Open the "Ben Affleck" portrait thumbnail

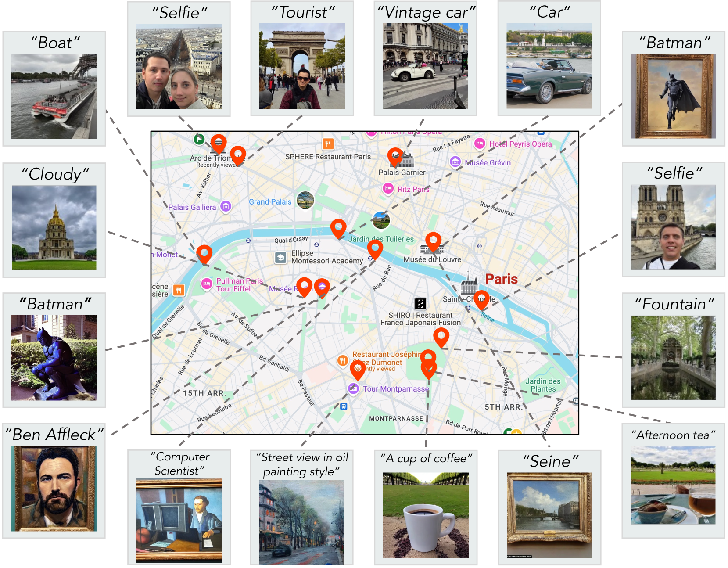tap(54, 489)
